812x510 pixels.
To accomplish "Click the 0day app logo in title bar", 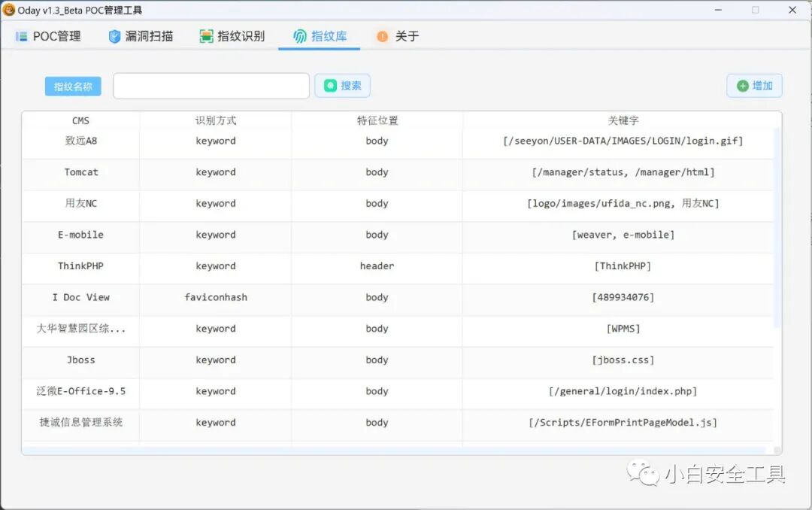I will pos(9,9).
